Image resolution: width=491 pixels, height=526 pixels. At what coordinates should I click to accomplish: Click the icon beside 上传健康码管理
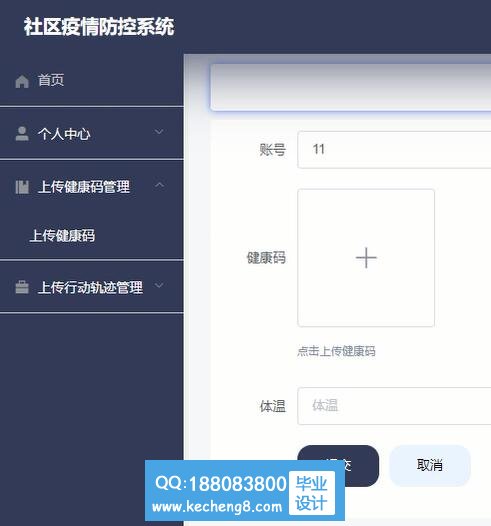(x=22, y=187)
